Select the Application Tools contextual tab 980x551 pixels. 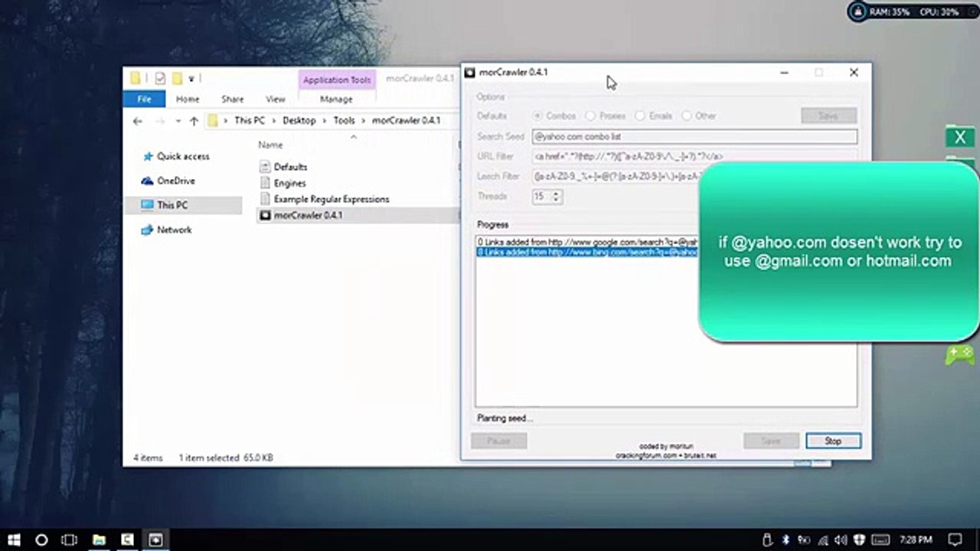337,80
